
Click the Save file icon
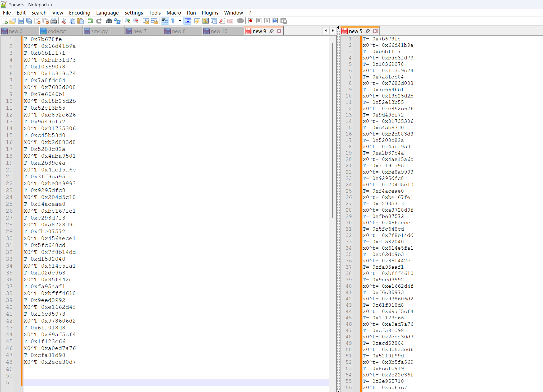[21, 21]
